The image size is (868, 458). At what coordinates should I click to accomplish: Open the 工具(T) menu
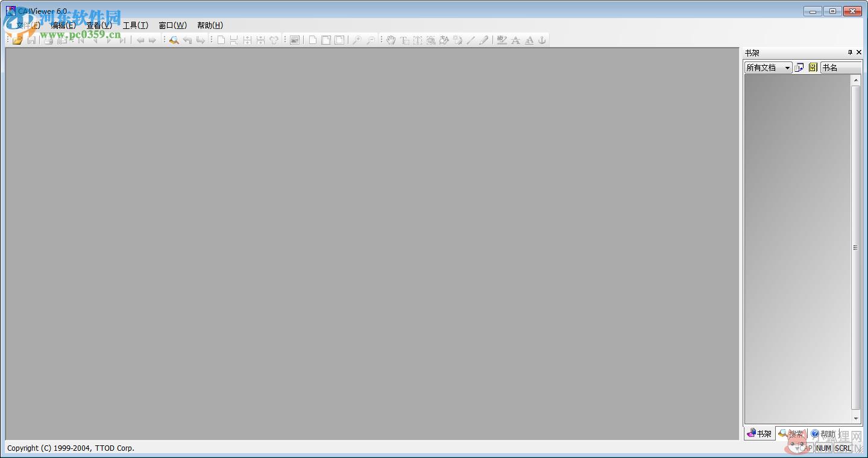pos(136,25)
